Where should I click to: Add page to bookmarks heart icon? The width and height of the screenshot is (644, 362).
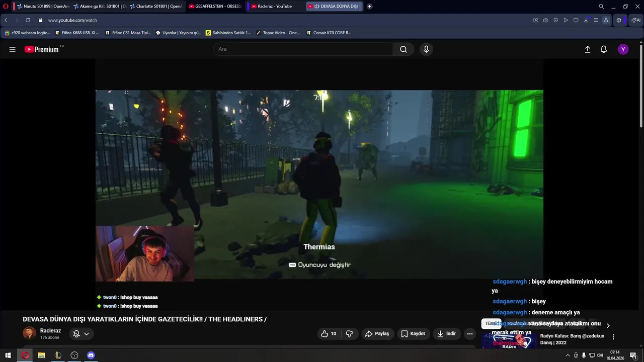coord(576,20)
